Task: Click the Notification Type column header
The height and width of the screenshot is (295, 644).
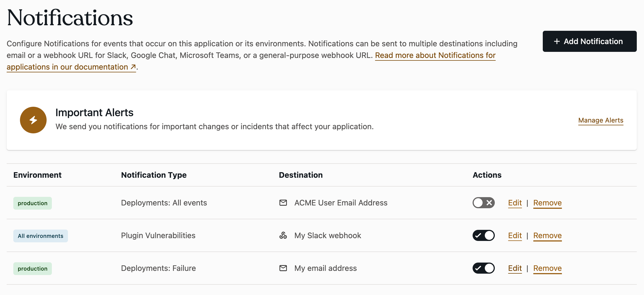Action: [154, 175]
